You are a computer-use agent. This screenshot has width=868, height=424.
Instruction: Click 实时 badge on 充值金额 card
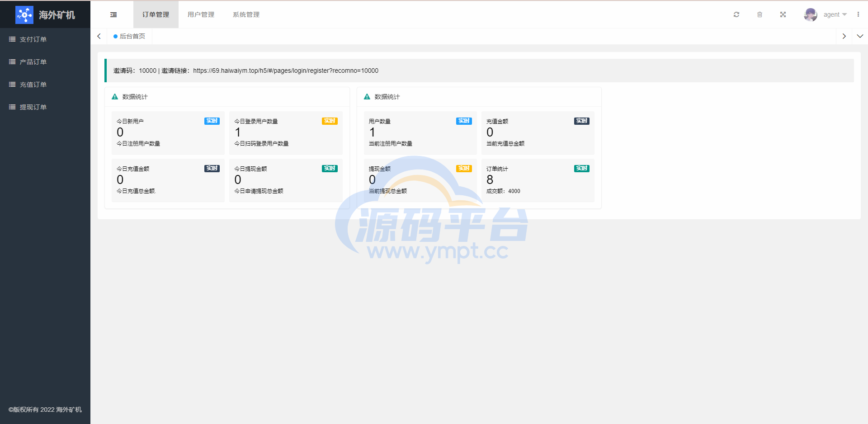point(582,121)
